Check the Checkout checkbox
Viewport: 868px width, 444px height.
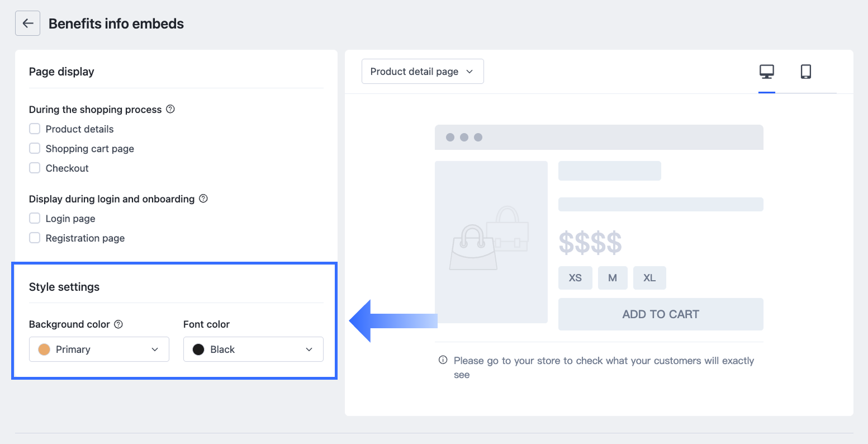pyautogui.click(x=35, y=168)
